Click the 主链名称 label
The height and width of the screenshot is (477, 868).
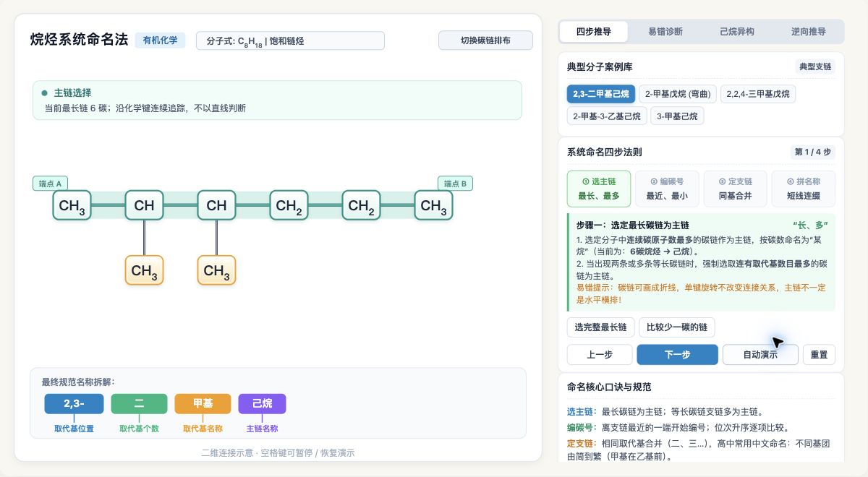[262, 429]
